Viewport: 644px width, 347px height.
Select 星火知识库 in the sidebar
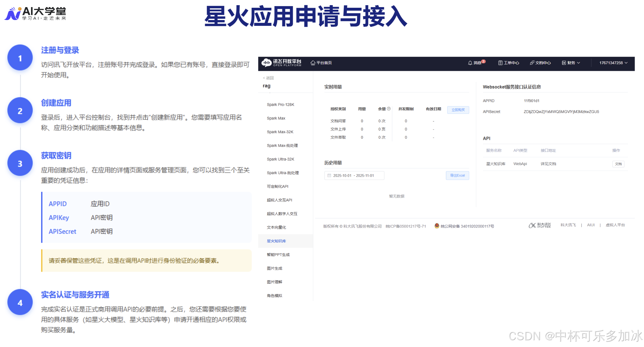click(276, 241)
